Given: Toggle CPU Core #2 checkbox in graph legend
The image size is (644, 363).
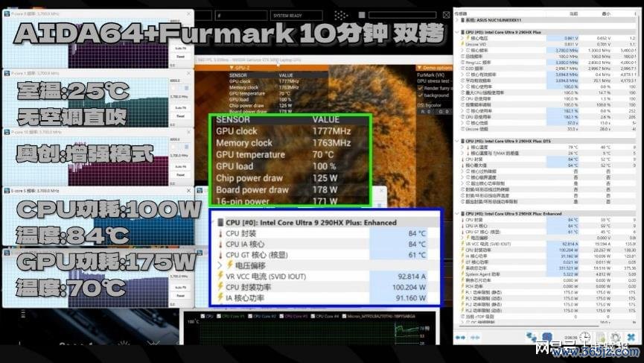Looking at the screenshot, I should (x=249, y=316).
